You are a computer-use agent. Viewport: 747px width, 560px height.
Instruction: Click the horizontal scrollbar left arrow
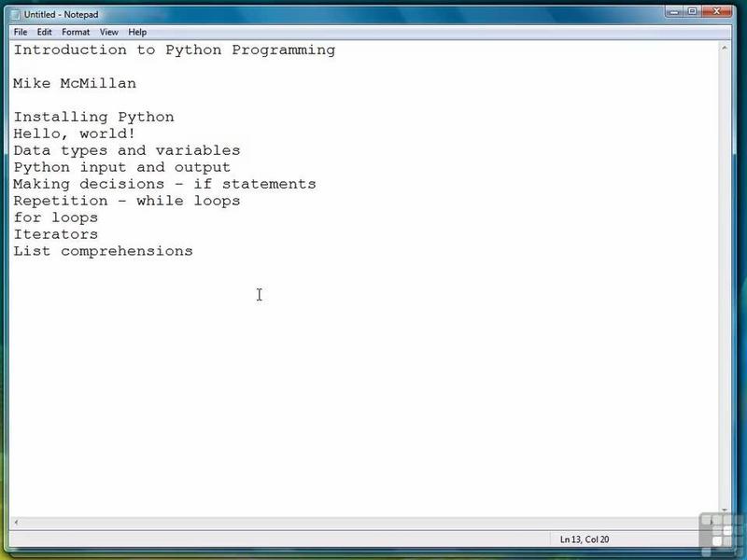(x=16, y=523)
